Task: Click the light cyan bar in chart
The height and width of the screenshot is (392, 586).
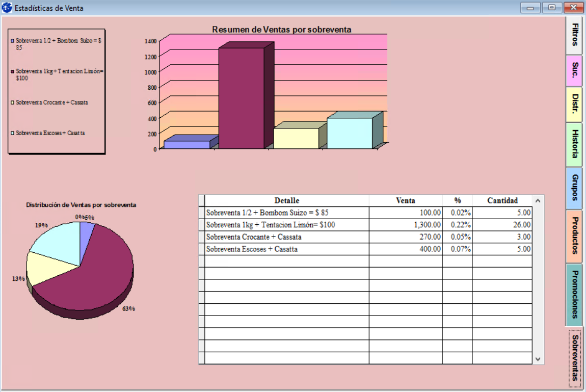Action: tap(350, 134)
